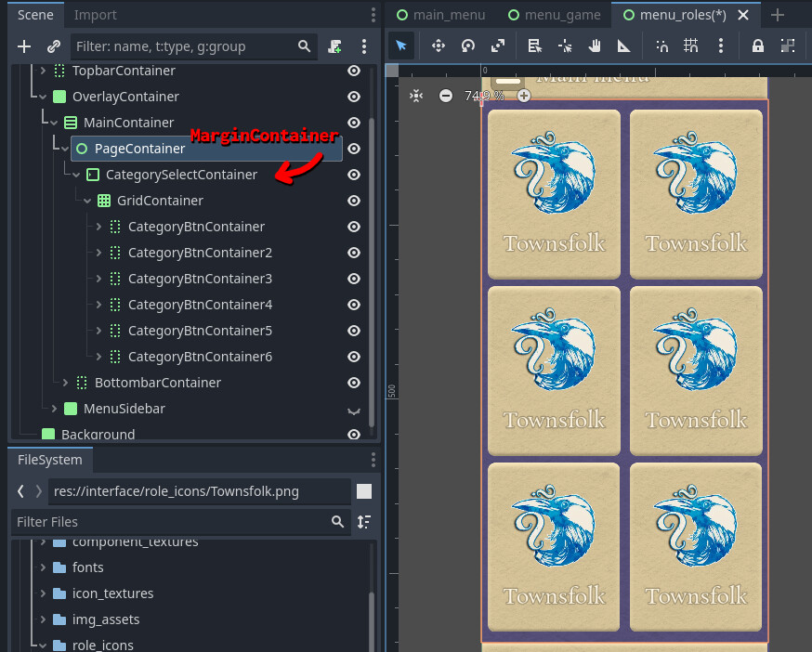This screenshot has width=812, height=652.
Task: Hide the OverlayContainer node
Action: pyautogui.click(x=354, y=97)
